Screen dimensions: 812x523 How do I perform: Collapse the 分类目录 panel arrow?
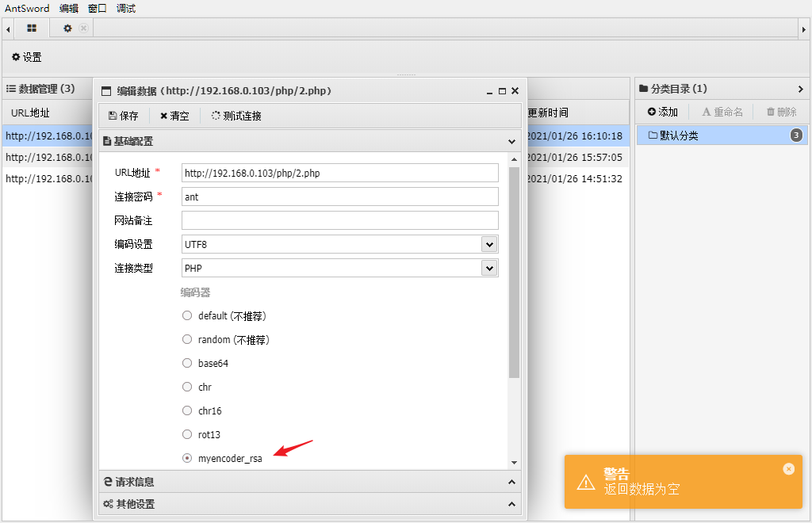[800, 89]
